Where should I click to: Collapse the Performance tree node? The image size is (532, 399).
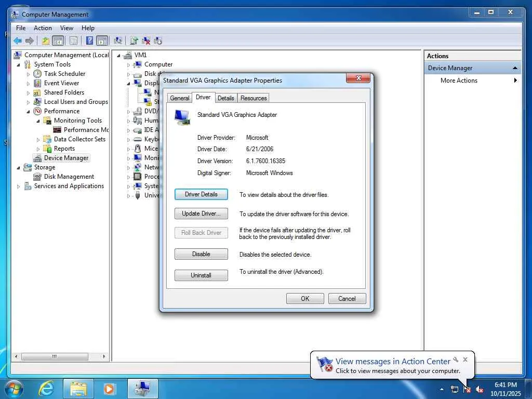28,111
